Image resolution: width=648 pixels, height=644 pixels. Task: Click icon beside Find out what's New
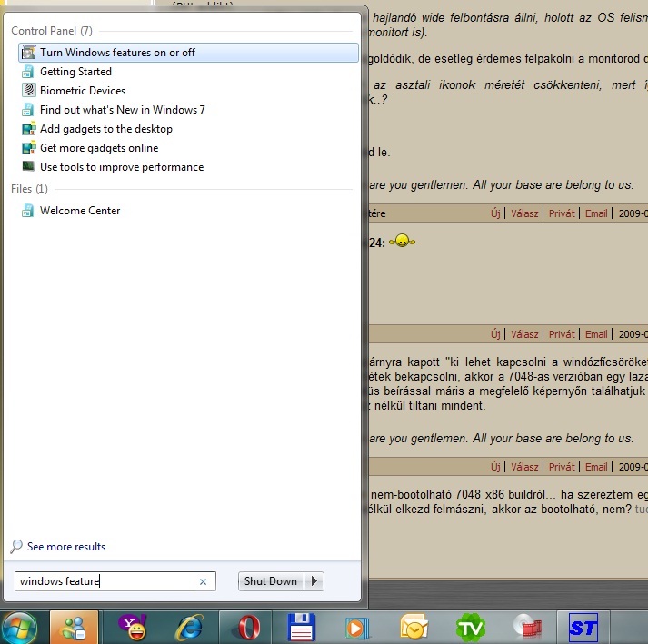point(28,110)
